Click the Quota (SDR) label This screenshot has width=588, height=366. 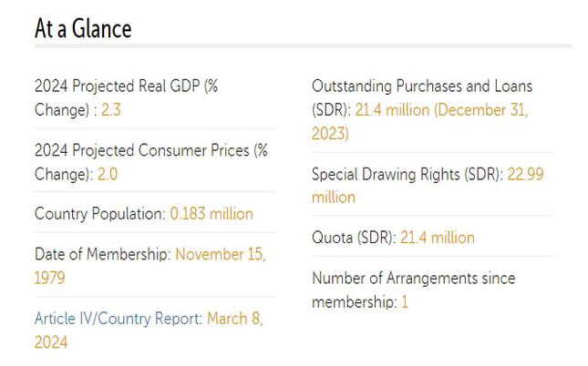354,238
